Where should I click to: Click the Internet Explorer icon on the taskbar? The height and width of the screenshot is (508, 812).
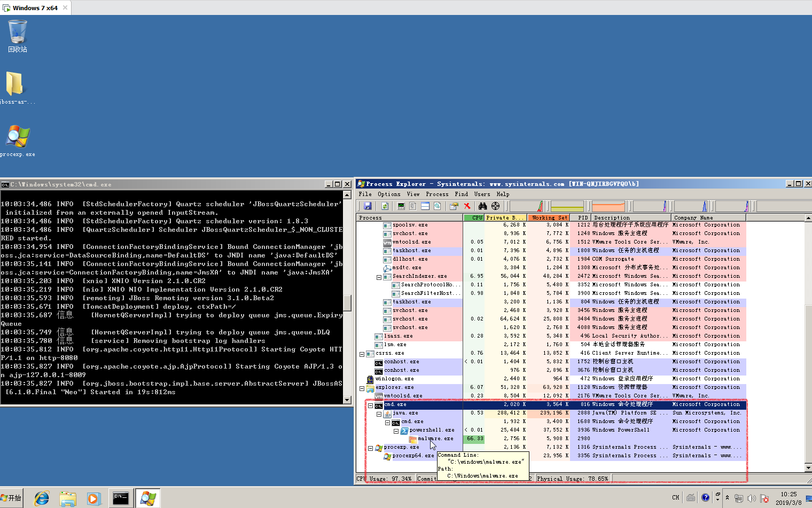coord(42,498)
